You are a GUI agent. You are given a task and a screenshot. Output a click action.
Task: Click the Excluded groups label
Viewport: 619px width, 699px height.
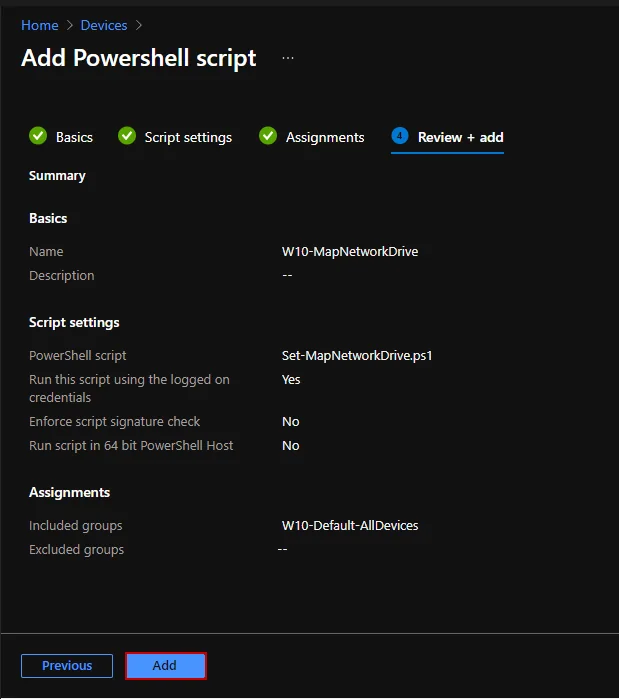tap(77, 550)
